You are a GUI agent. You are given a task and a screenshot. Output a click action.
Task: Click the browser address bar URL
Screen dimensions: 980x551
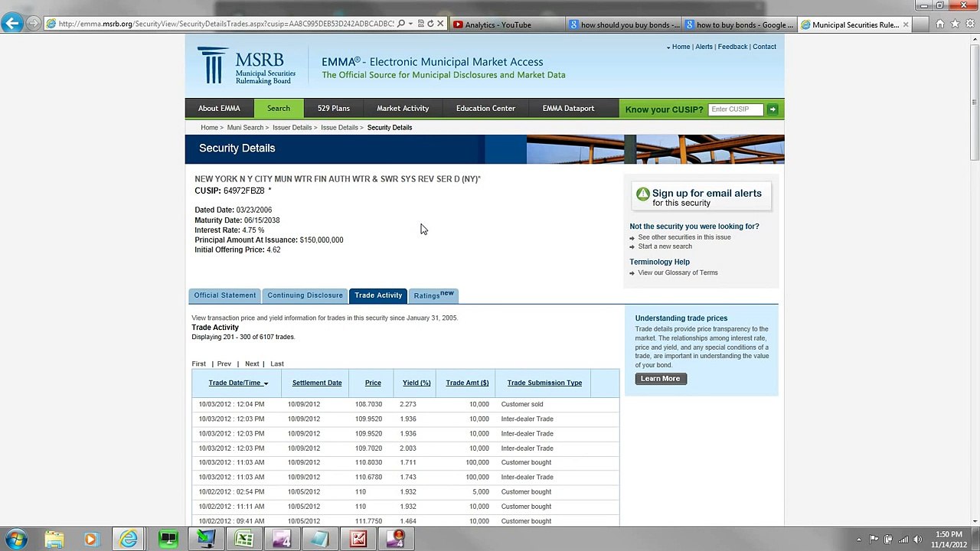tap(226, 24)
